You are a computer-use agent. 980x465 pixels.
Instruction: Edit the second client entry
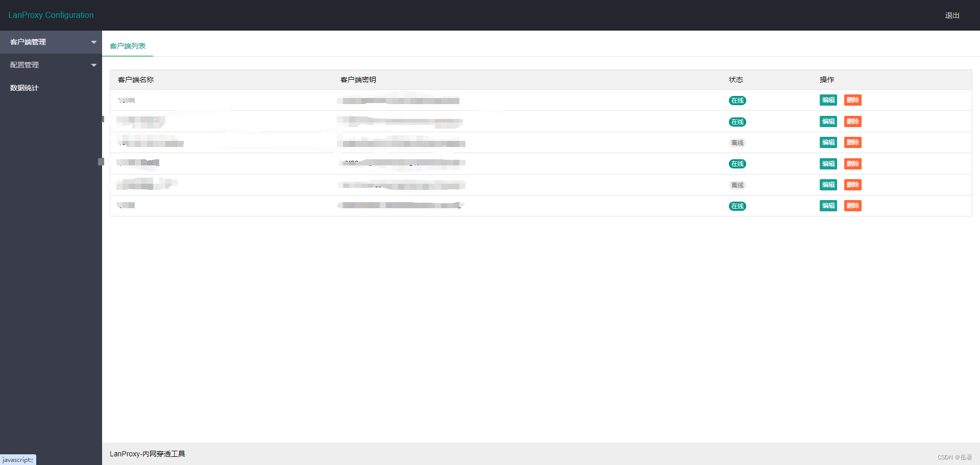[828, 121]
